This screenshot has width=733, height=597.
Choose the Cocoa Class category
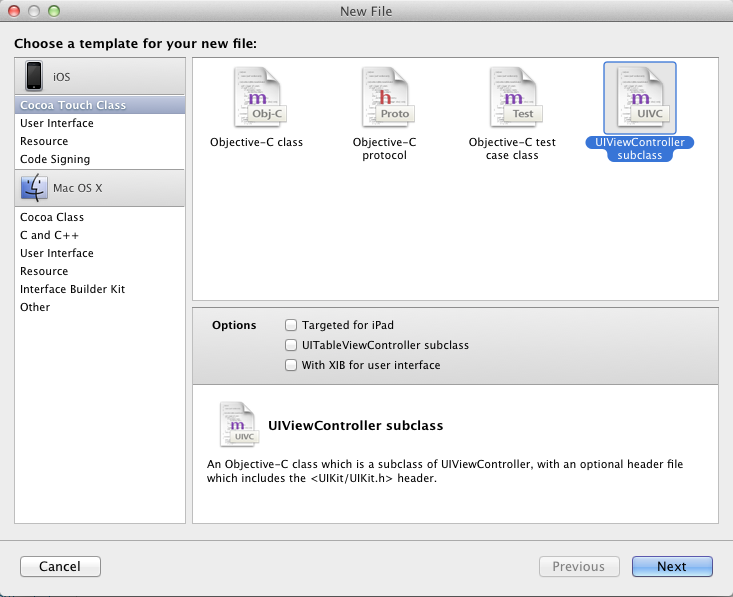[52, 217]
